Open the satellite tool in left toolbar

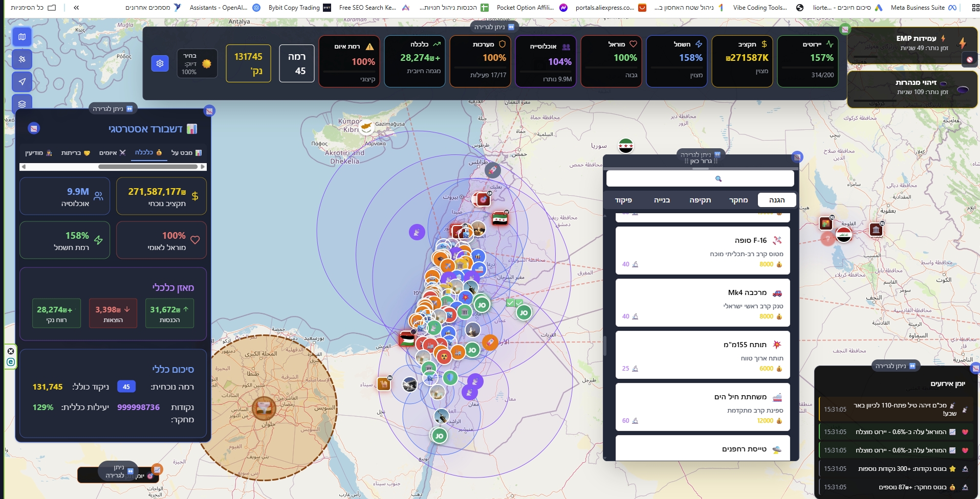[22, 59]
